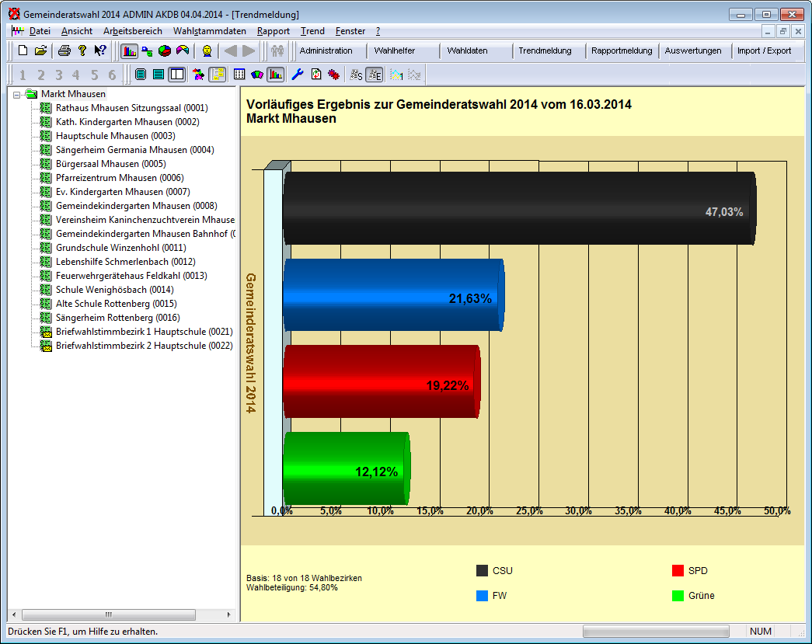Click the Auswertungen toolbar button
This screenshot has width=812, height=644.
(693, 51)
